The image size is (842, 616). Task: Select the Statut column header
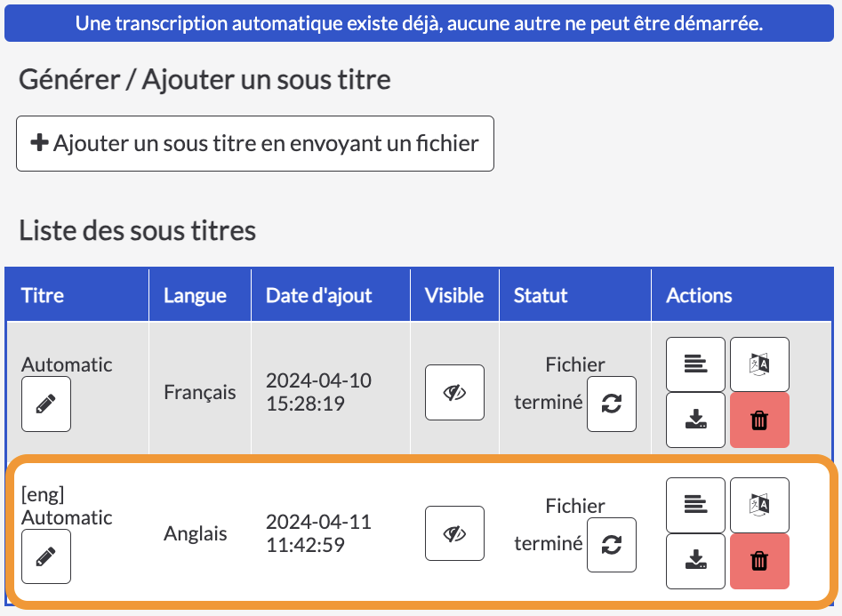pos(541,295)
